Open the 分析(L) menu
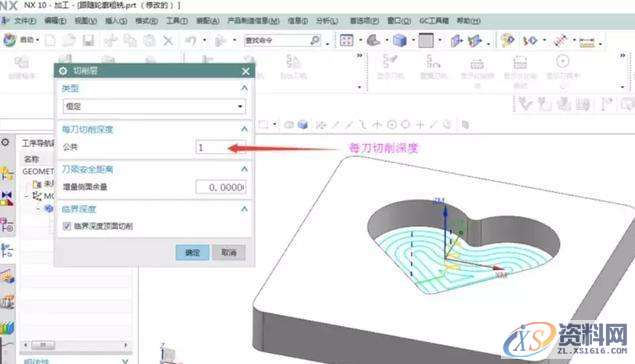This screenshot has width=635, height=364. (327, 21)
